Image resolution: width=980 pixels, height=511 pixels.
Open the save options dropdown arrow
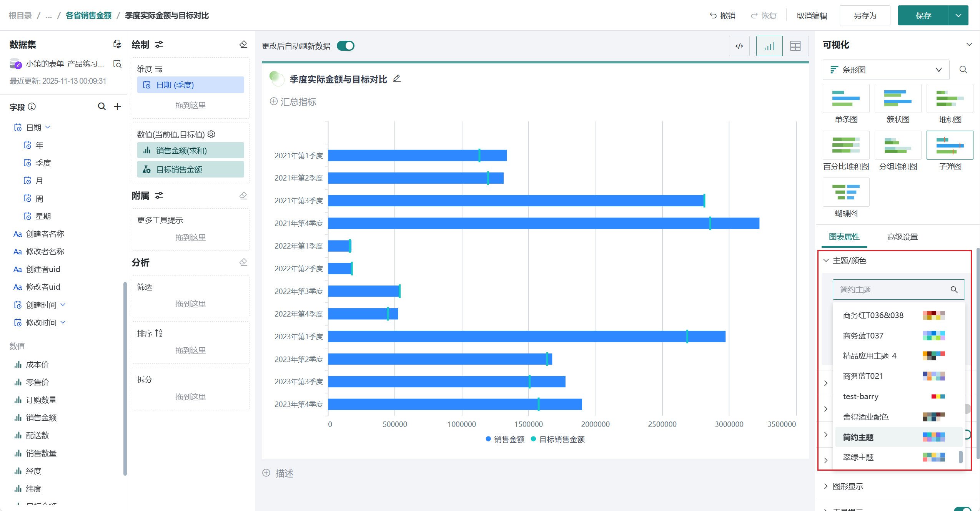(958, 15)
